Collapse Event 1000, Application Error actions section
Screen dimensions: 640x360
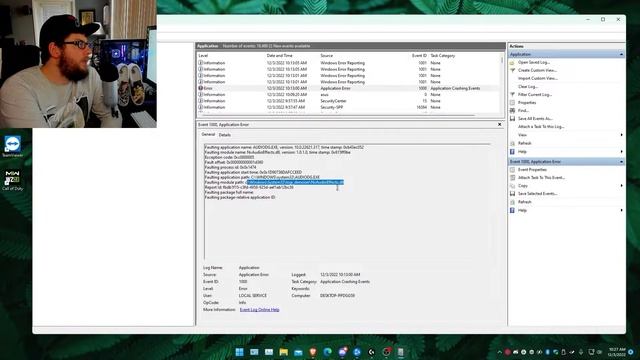(621, 162)
